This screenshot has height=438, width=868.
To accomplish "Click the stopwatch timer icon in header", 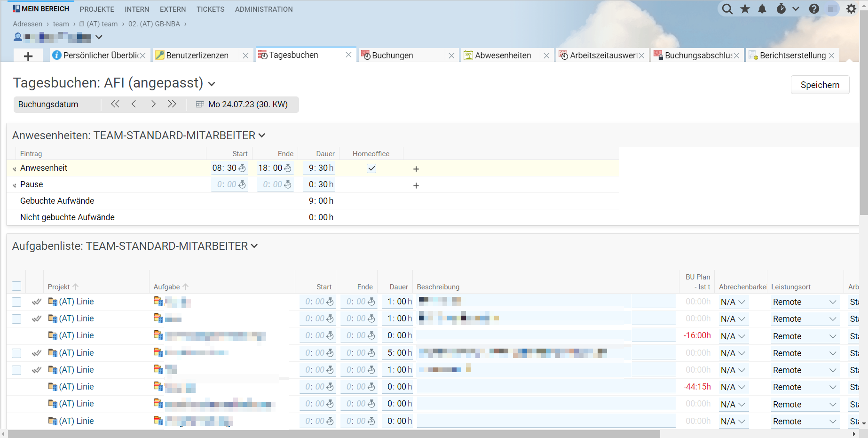I will (x=781, y=9).
